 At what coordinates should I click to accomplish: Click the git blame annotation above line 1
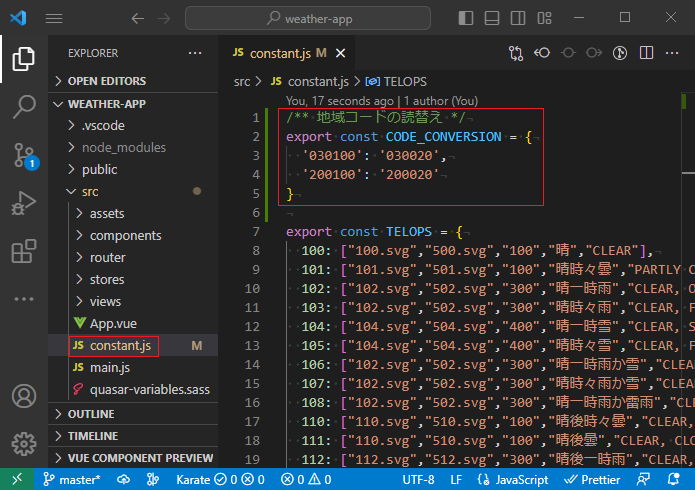(382, 101)
